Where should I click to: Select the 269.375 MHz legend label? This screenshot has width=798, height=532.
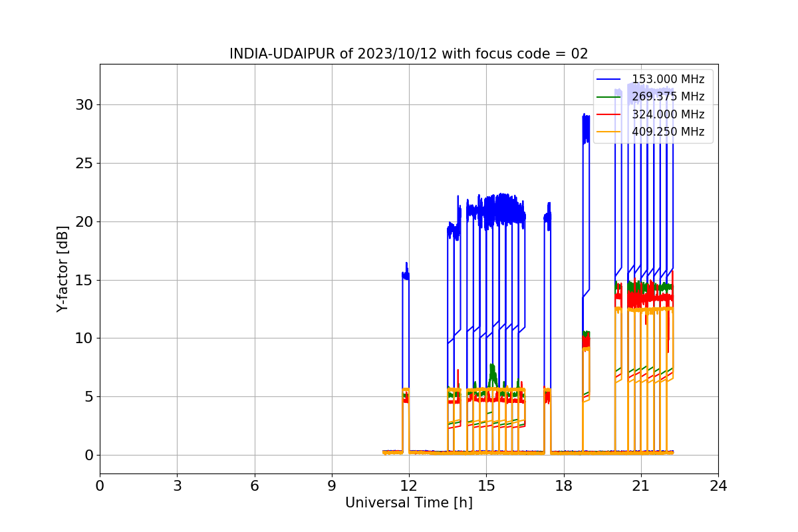[668, 96]
